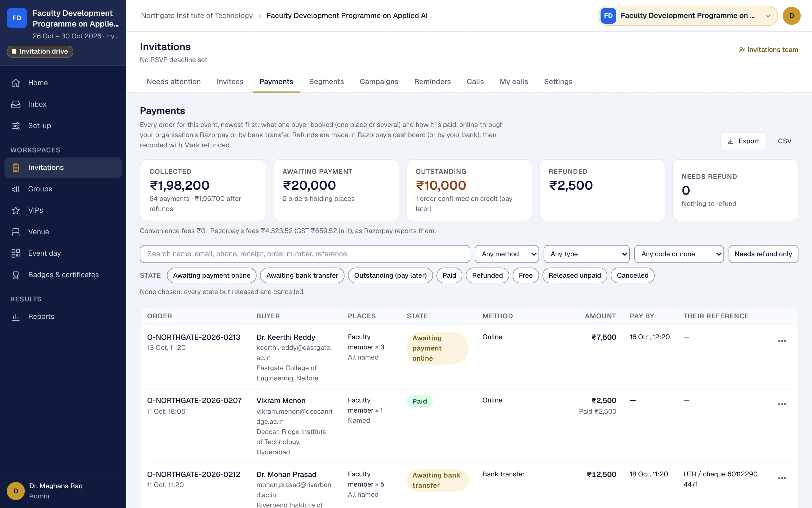Expand the event switcher at top right
This screenshot has height=508, width=812.
click(x=687, y=16)
